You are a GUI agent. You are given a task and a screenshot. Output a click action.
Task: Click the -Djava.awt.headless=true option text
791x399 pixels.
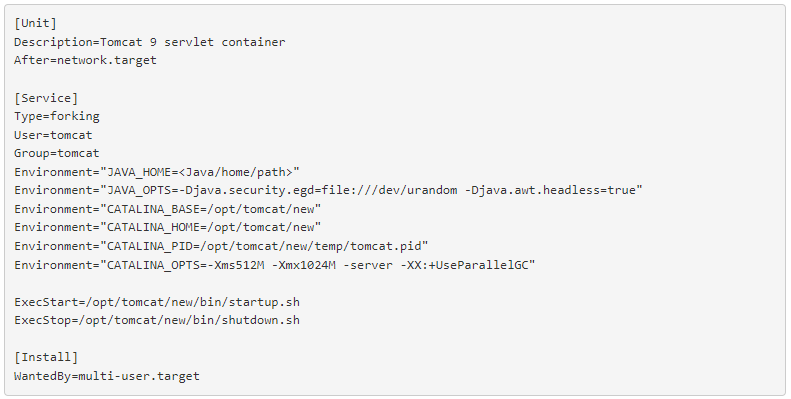click(x=550, y=190)
